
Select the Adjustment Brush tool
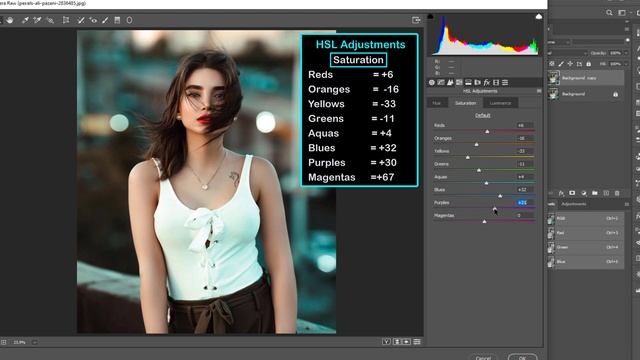105,20
